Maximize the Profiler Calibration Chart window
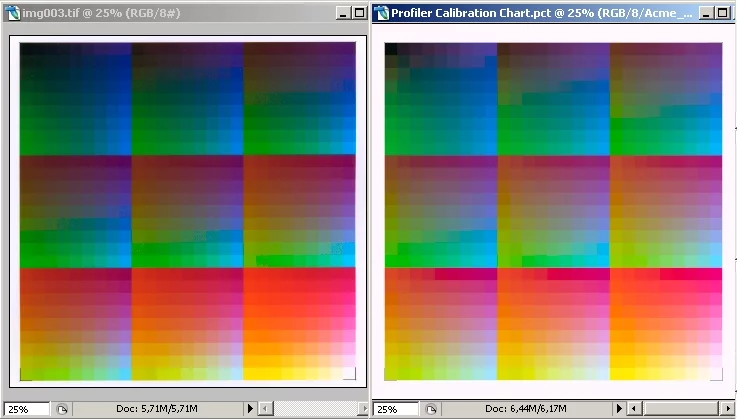737x419 pixels. (722, 13)
